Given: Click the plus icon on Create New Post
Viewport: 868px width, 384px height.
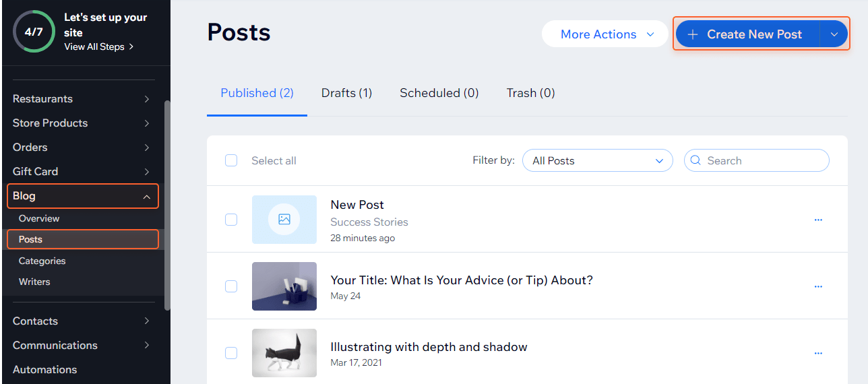Looking at the screenshot, I should point(692,34).
